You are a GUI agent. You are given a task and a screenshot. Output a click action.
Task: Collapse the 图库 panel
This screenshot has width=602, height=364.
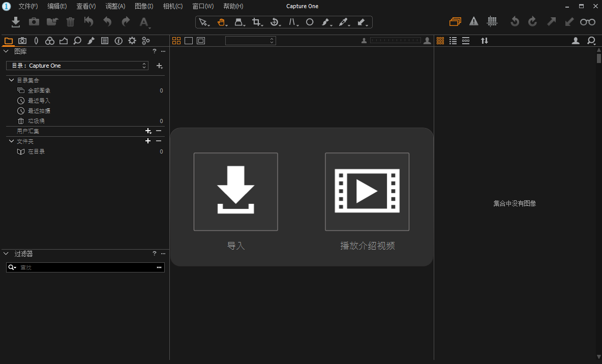(x=6, y=51)
